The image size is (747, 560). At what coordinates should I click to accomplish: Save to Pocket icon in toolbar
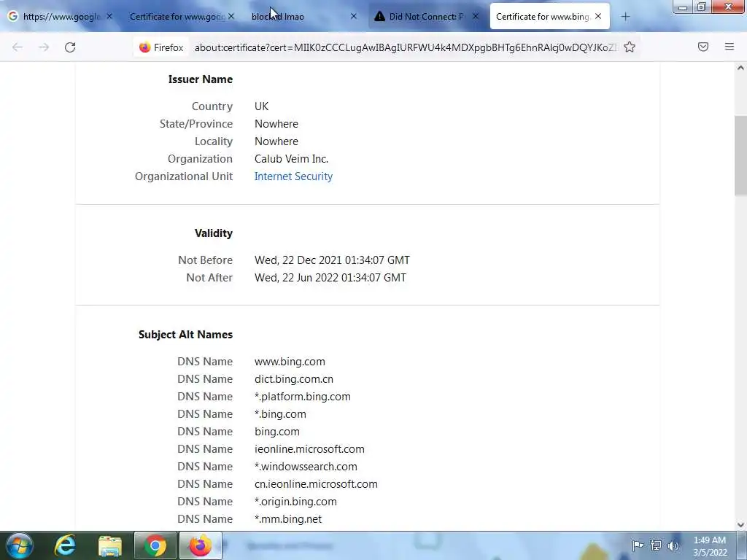(703, 47)
